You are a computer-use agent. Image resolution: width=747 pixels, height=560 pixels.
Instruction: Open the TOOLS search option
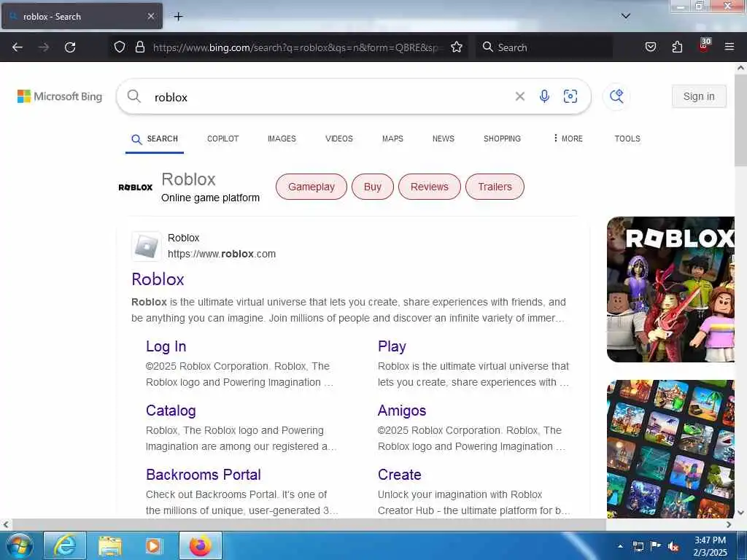[x=627, y=139]
